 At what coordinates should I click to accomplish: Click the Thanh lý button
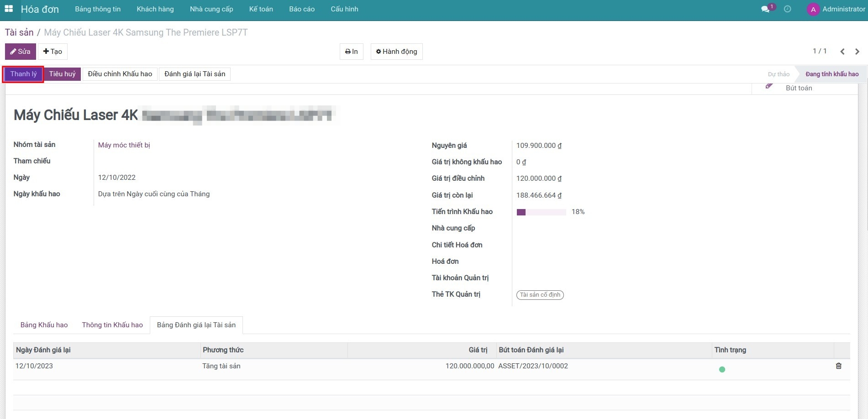tap(23, 74)
